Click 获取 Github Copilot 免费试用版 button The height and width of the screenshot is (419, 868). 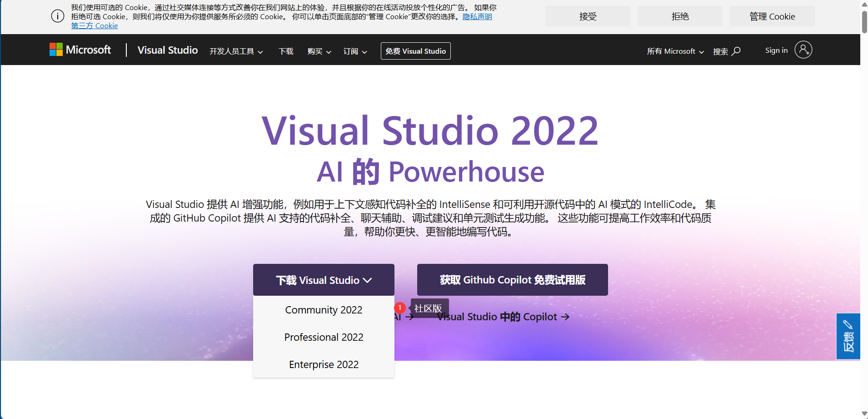(x=513, y=280)
